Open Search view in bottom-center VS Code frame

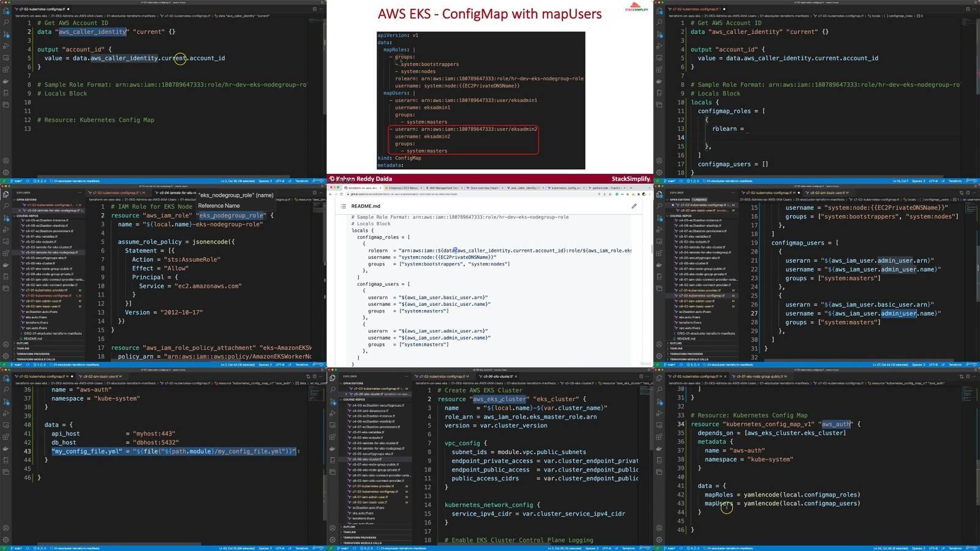(x=333, y=390)
